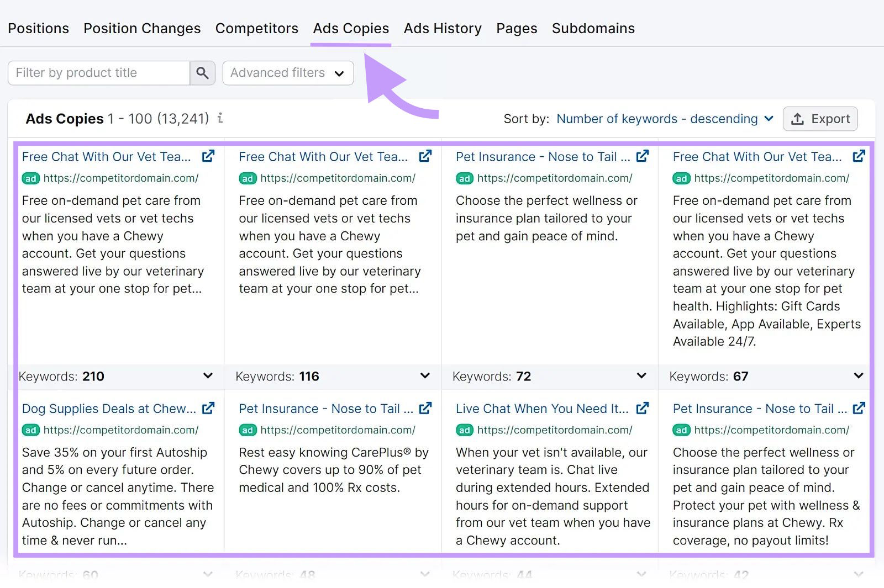
Task: Open external link for Keywords 116 ad
Action: pos(425,156)
